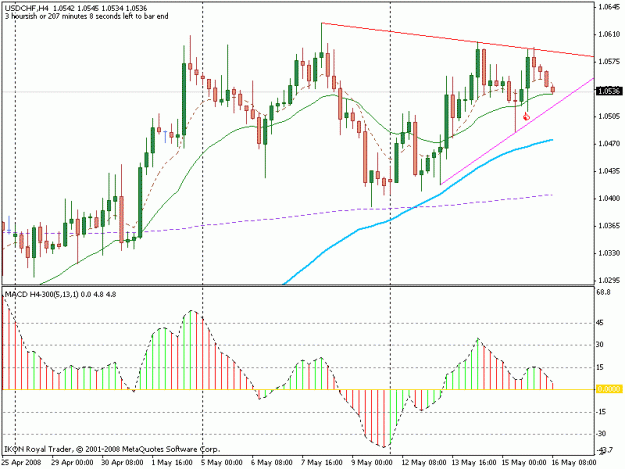
Task: Click the 1.0610 price axis label
Action: point(609,35)
